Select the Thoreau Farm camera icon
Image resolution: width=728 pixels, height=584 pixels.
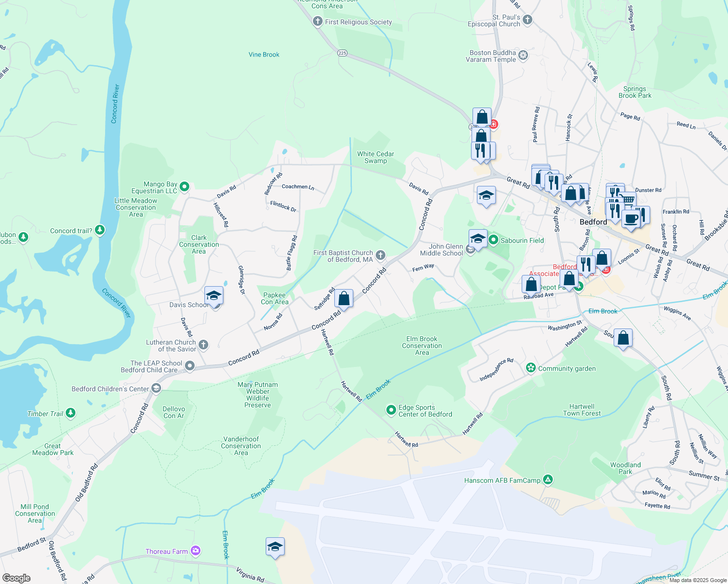[195, 550]
